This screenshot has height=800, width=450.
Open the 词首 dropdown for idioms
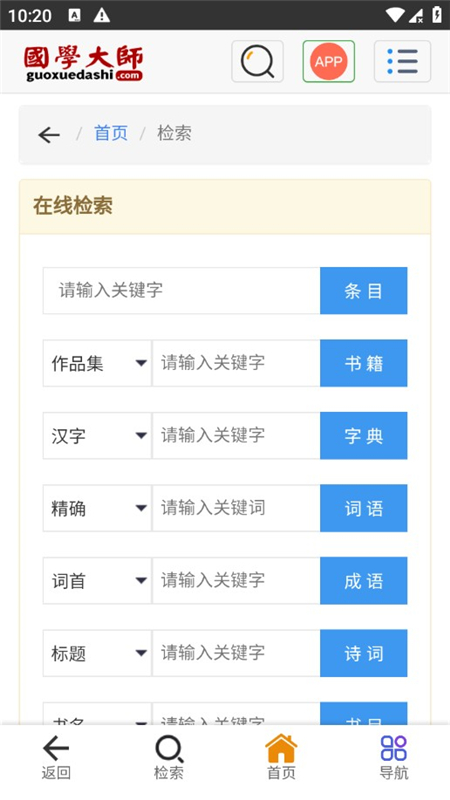tap(97, 581)
